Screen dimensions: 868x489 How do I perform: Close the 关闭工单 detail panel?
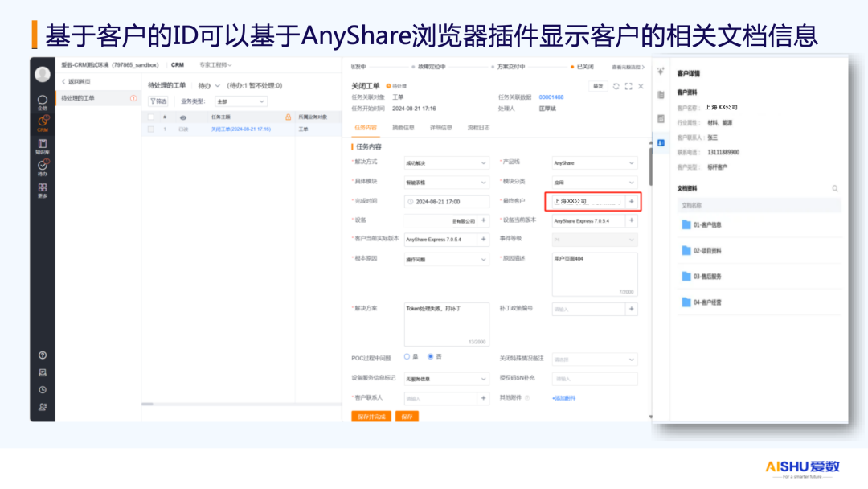click(641, 86)
